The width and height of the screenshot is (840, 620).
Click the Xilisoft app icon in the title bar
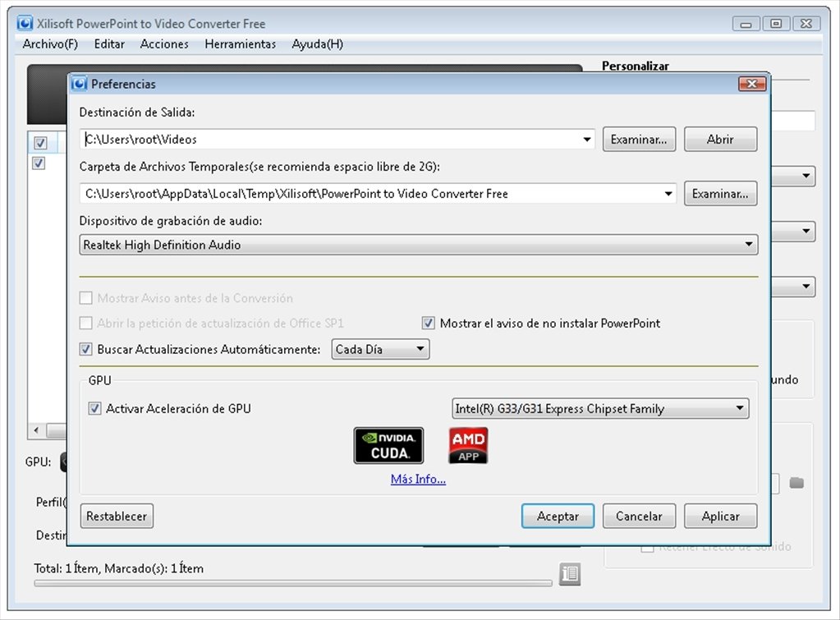click(x=25, y=24)
